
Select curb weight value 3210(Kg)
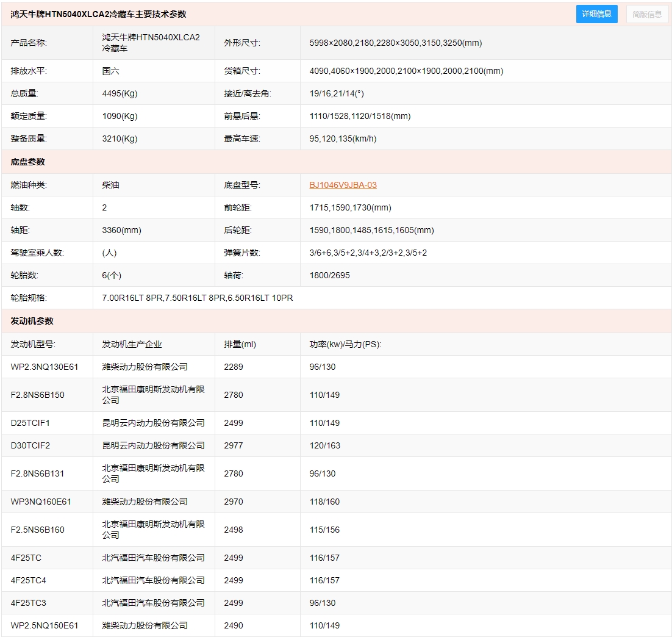coord(120,139)
